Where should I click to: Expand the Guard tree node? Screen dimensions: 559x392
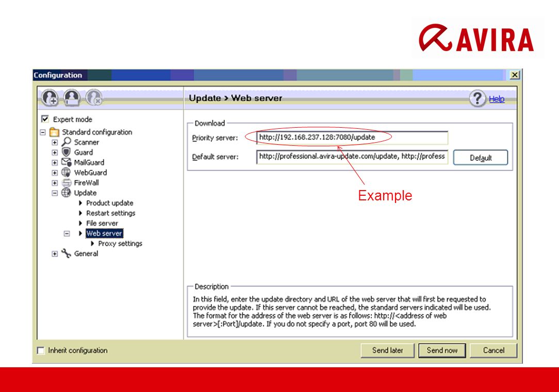pyautogui.click(x=55, y=152)
